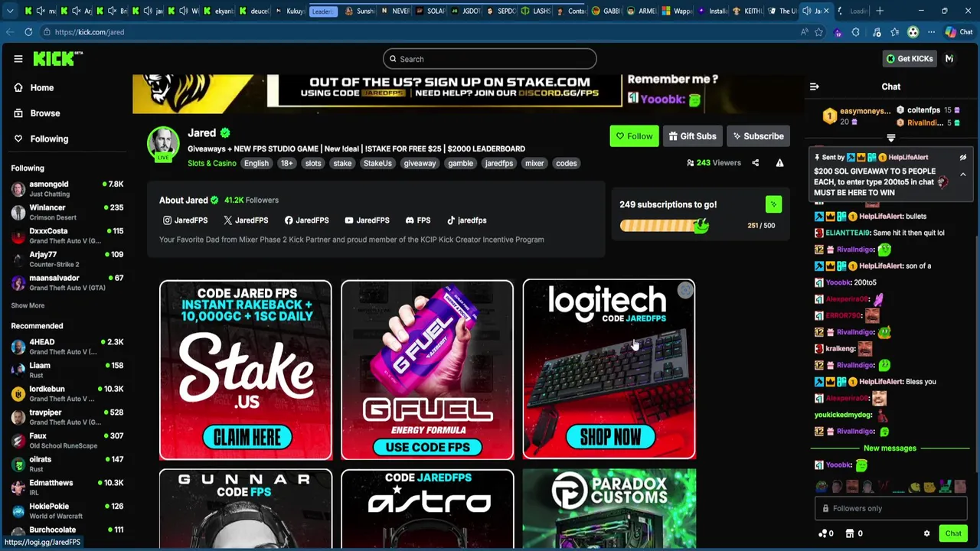Click the Kick logo
980x551 pixels.
57,59
